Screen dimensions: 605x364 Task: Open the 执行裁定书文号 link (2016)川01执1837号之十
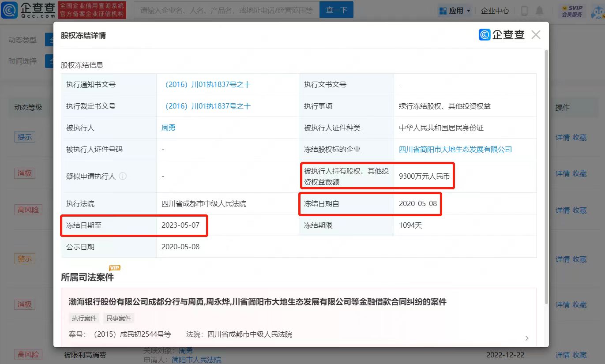(206, 106)
